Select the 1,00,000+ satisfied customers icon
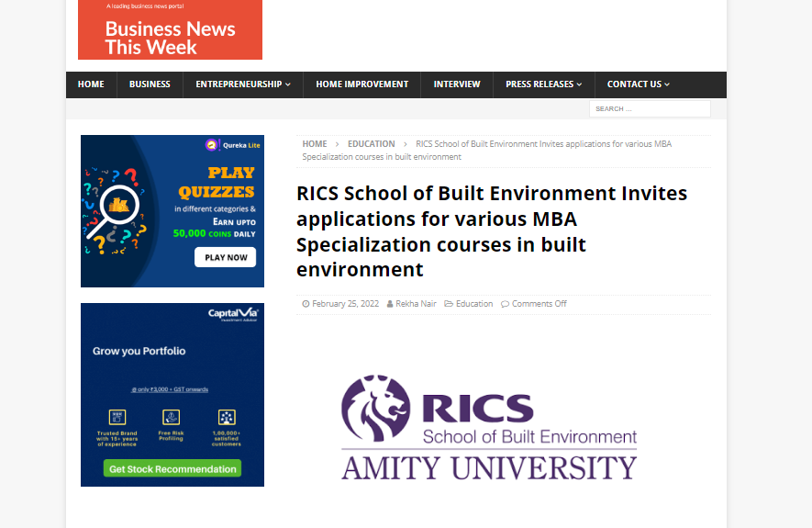Image resolution: width=812 pixels, height=528 pixels. coord(227,417)
